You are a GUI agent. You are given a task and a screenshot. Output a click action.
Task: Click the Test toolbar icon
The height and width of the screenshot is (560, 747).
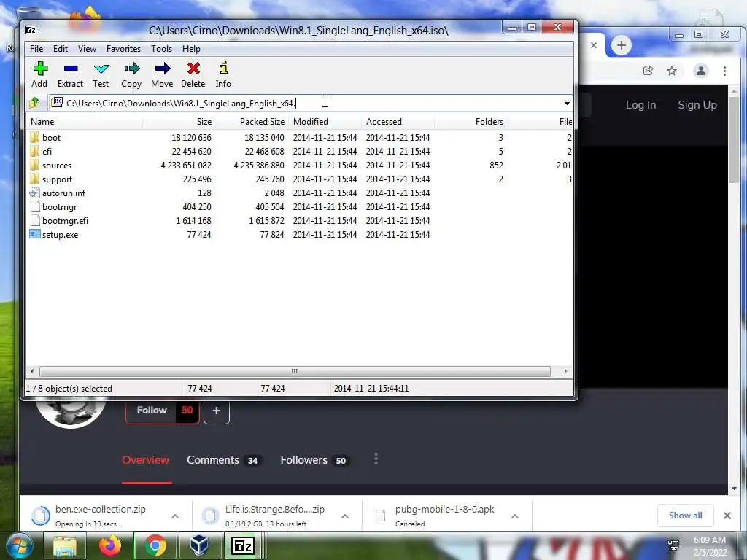101,69
